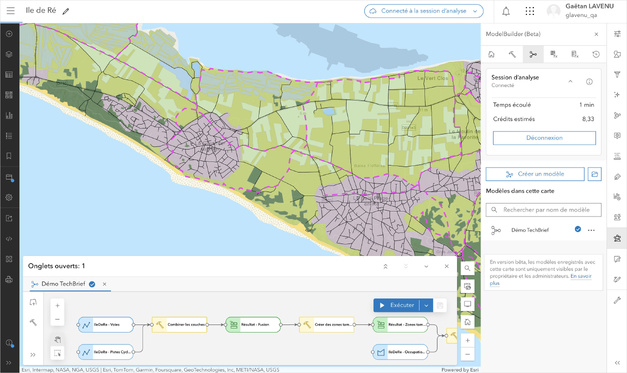Zoom in on the model canvas
This screenshot has height=373, width=627.
(x=57, y=305)
